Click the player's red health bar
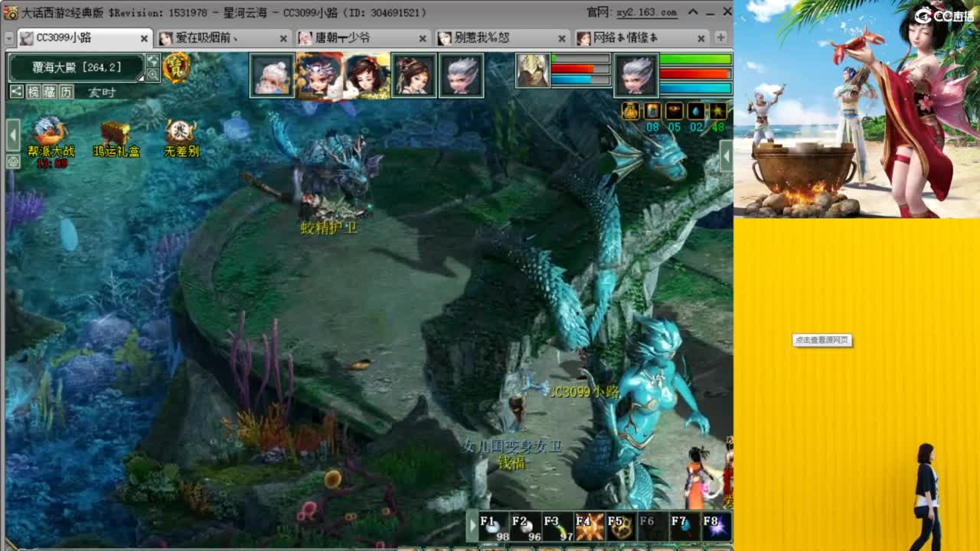The width and height of the screenshot is (980, 551). pyautogui.click(x=695, y=73)
